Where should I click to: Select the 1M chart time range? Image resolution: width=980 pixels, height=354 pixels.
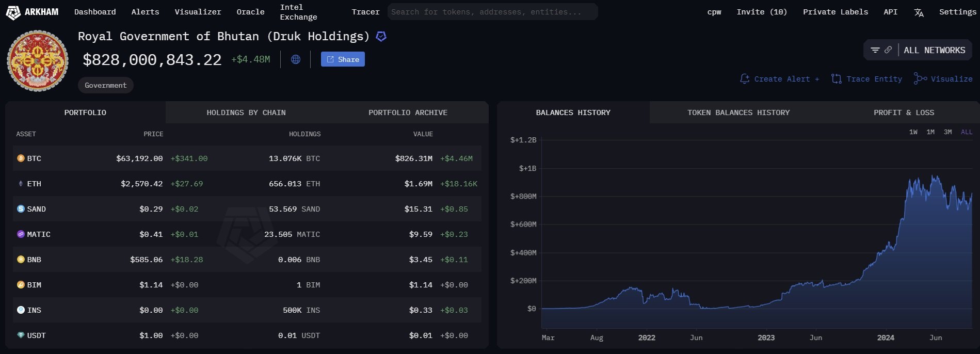coord(930,132)
